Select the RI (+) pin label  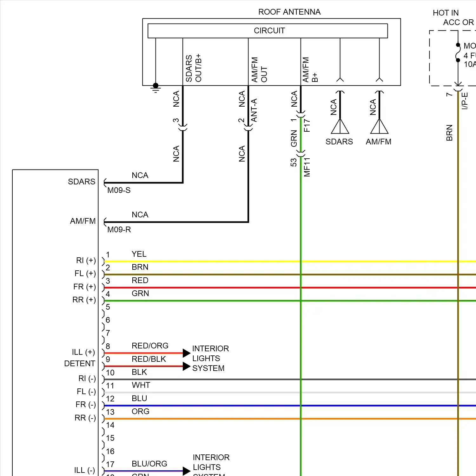86,260
